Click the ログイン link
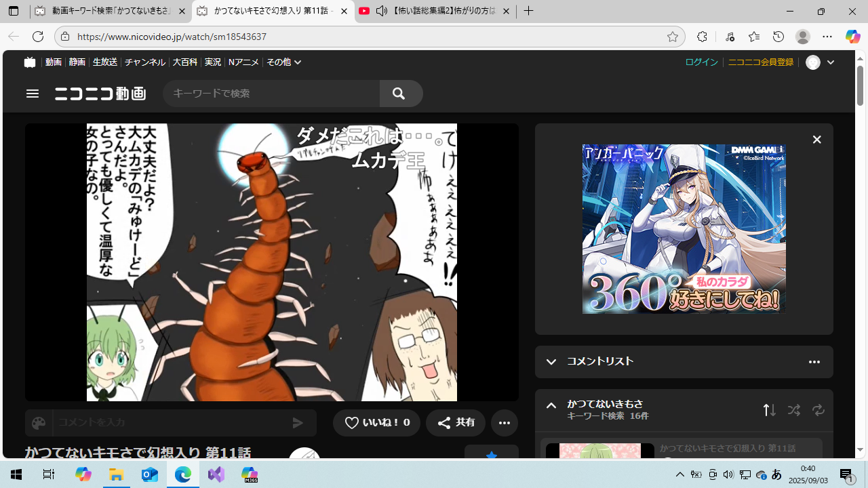The image size is (868, 488). pyautogui.click(x=701, y=62)
